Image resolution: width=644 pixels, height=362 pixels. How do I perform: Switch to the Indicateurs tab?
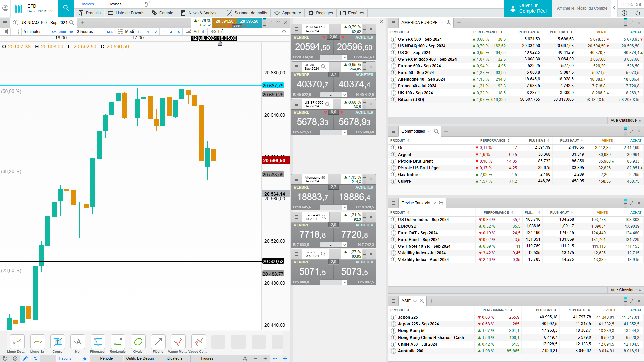pyautogui.click(x=173, y=358)
